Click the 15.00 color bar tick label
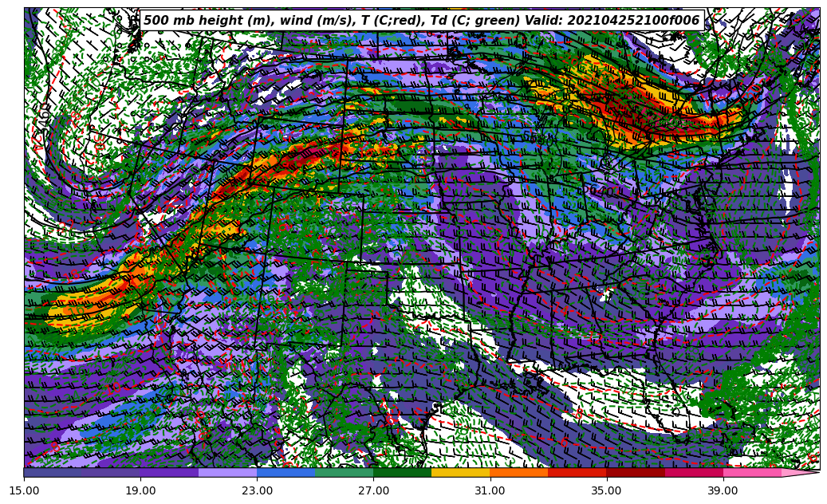 click(x=24, y=490)
